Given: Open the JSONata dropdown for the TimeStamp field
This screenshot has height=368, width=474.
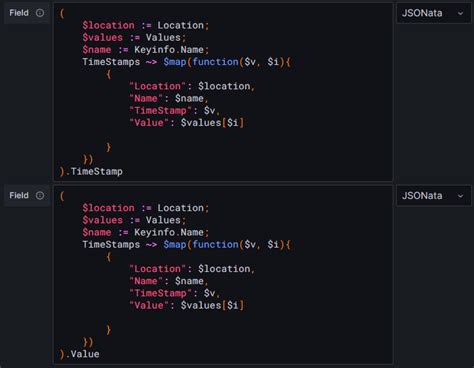Looking at the screenshot, I should pyautogui.click(x=433, y=13).
